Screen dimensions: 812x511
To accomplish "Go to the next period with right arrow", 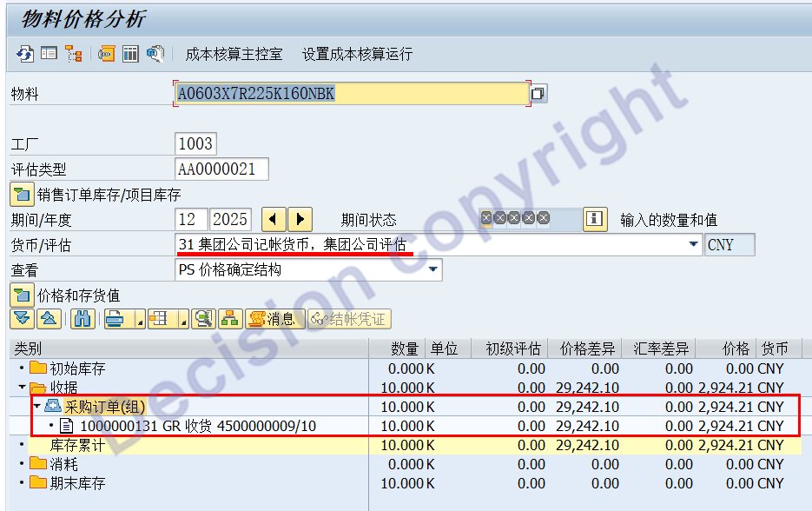I will 300,219.
